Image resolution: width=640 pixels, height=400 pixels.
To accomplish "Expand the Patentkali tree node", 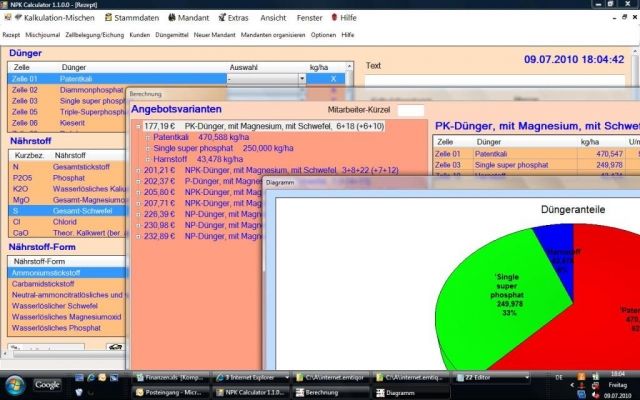I will (147, 138).
